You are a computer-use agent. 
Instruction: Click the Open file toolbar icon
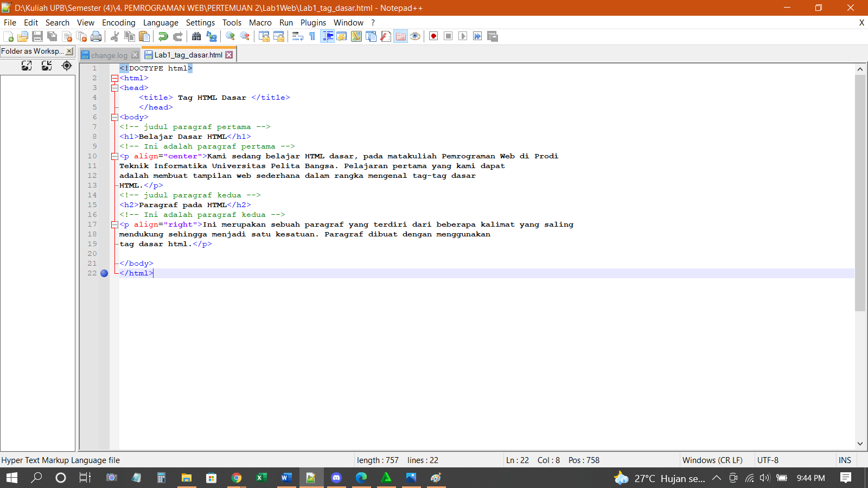(x=23, y=36)
